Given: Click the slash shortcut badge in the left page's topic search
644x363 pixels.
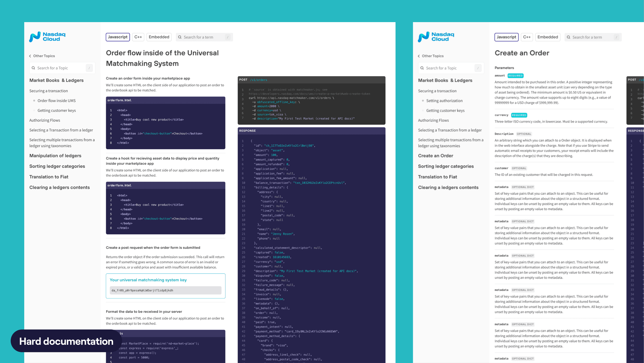Looking at the screenshot, I should tap(89, 68).
